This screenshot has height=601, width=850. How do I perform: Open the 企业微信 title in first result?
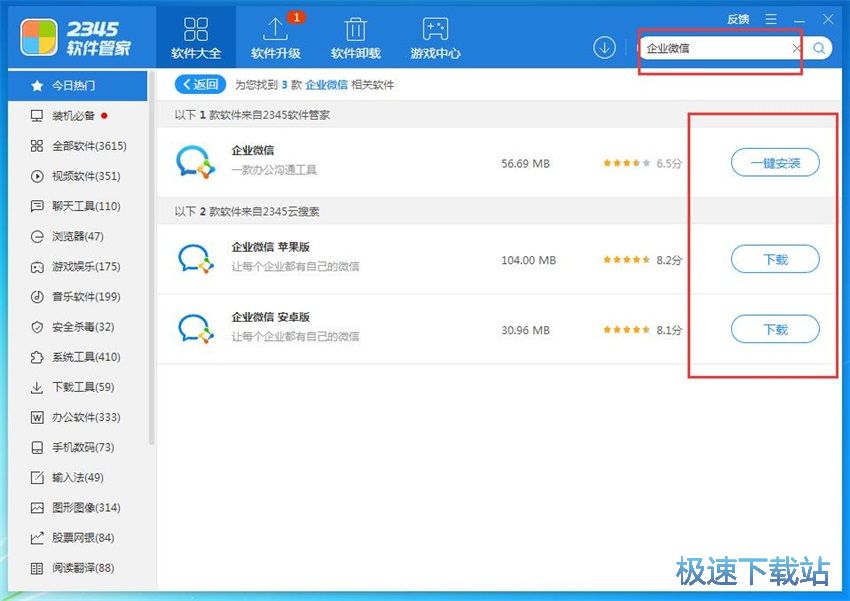coord(253,150)
